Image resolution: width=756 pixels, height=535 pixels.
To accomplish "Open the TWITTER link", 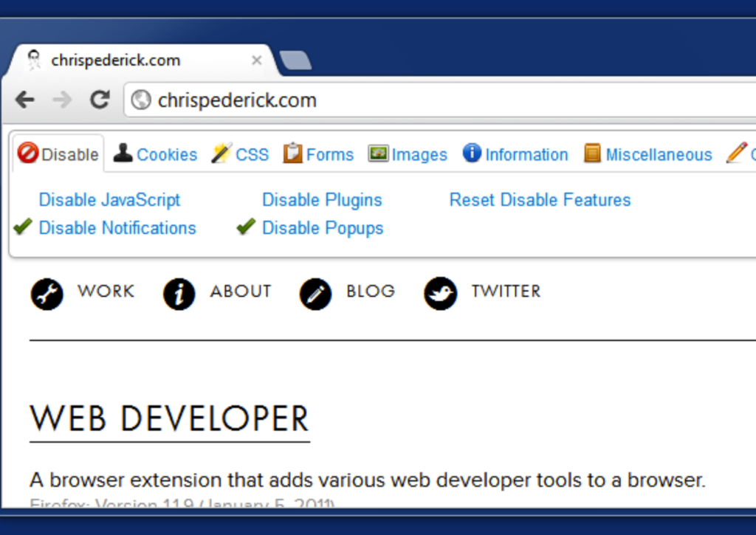I will (x=506, y=291).
